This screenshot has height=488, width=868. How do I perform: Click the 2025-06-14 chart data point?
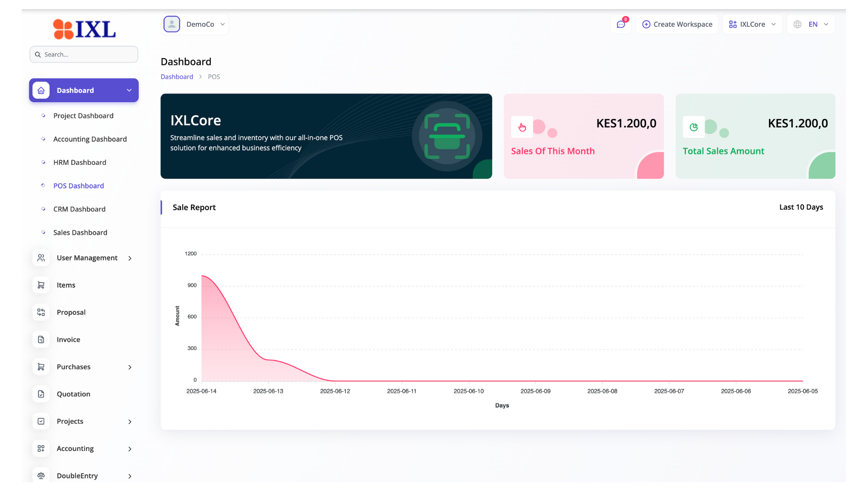(202, 276)
